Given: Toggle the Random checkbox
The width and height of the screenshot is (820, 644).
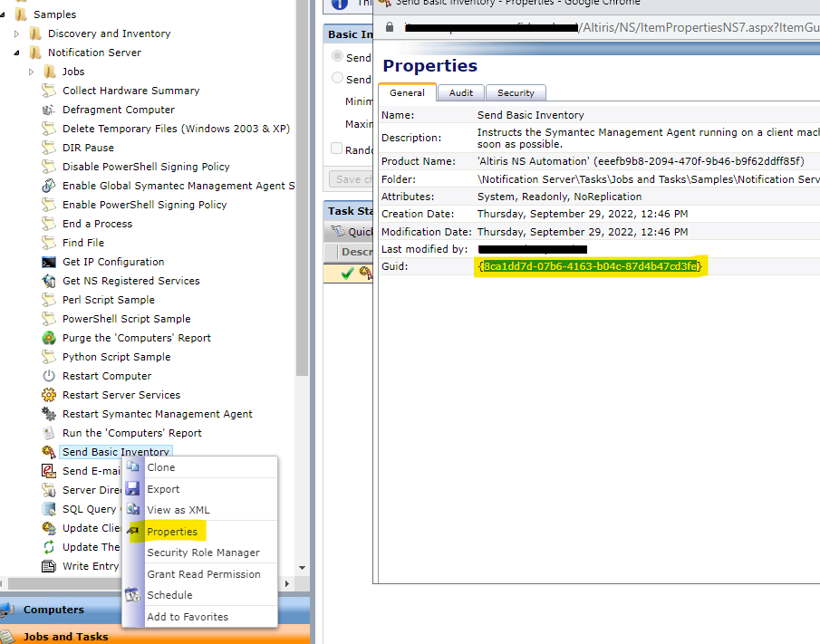Looking at the screenshot, I should [x=337, y=149].
